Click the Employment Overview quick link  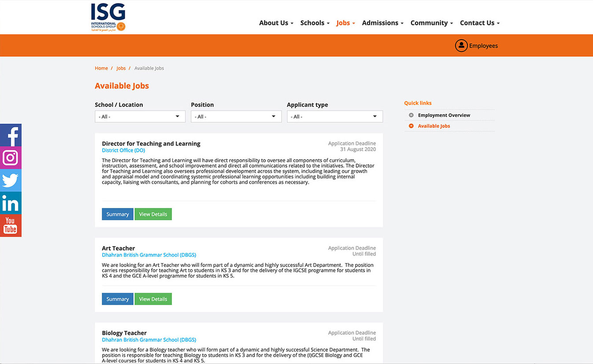(444, 115)
